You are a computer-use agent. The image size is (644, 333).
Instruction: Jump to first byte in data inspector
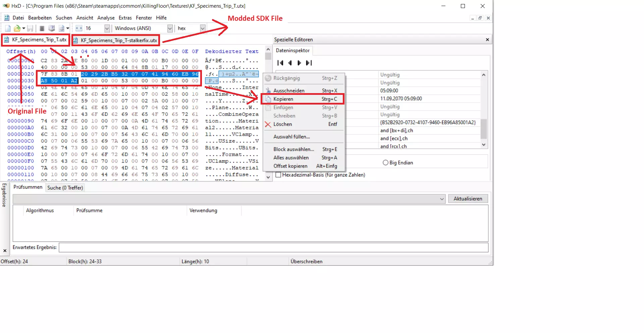(x=280, y=63)
